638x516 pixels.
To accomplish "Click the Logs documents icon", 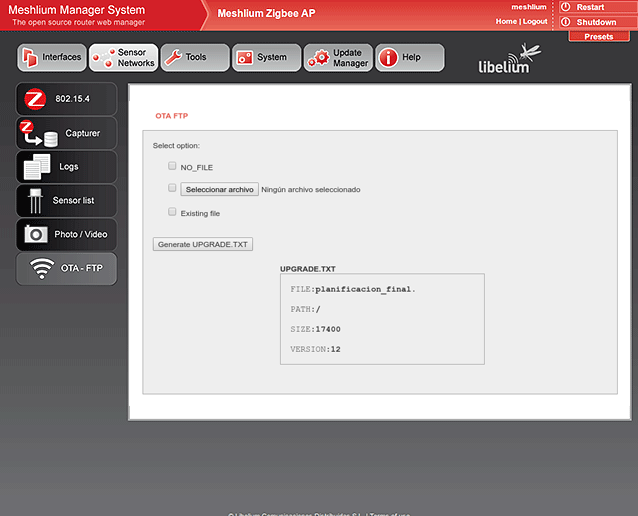I will (37, 166).
